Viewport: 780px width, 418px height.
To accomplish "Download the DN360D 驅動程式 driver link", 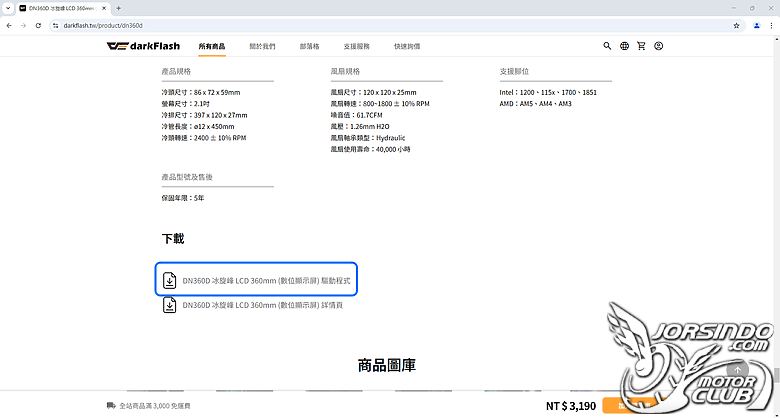I will pyautogui.click(x=266, y=281).
